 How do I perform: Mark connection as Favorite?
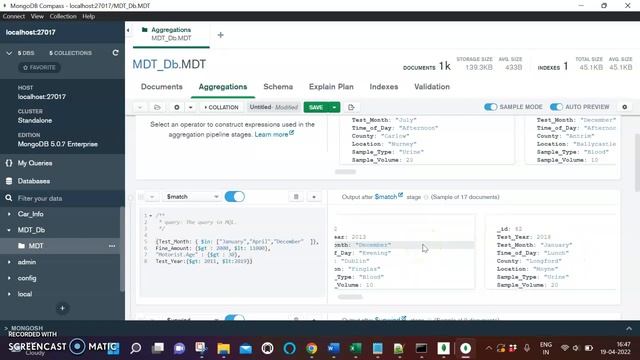coord(39,67)
